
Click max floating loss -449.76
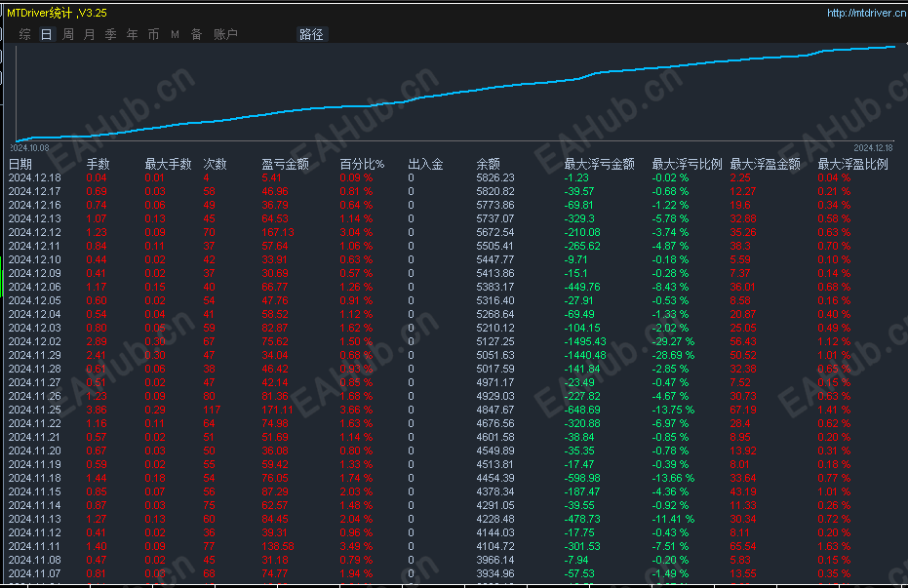coord(582,287)
